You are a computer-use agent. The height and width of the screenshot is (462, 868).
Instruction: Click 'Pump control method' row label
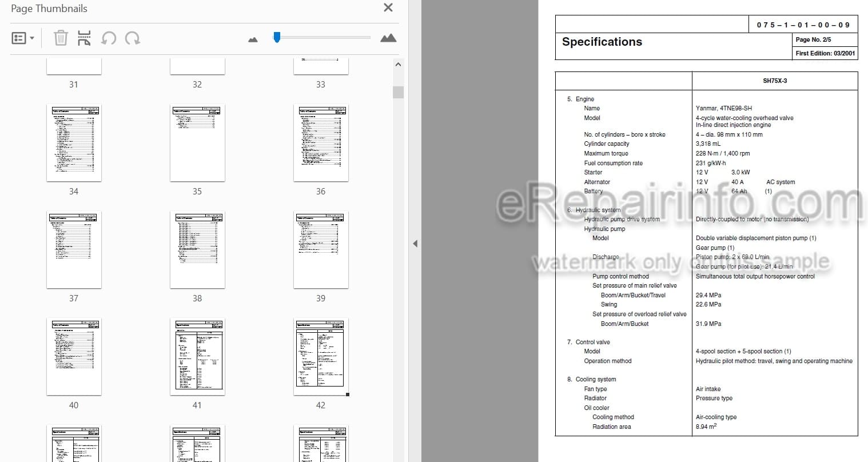coord(620,276)
